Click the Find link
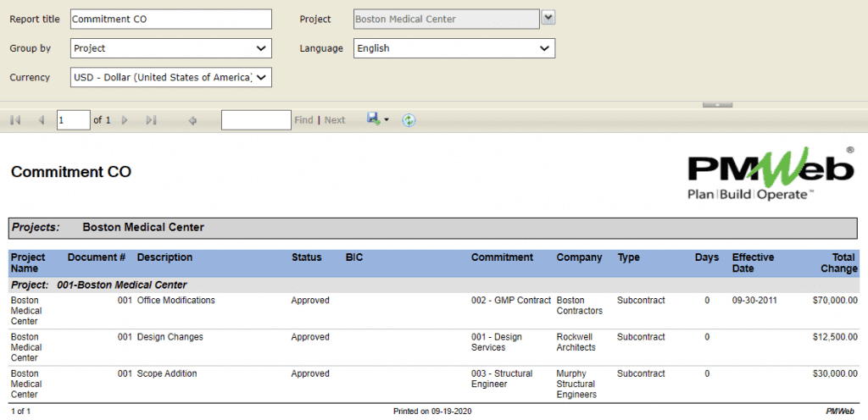Image resolution: width=868 pixels, height=420 pixels. coord(303,120)
